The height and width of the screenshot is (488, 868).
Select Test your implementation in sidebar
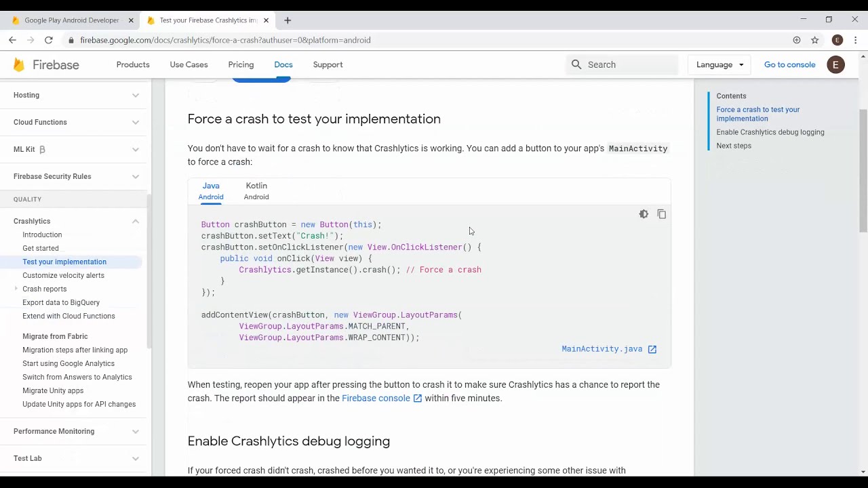point(64,262)
